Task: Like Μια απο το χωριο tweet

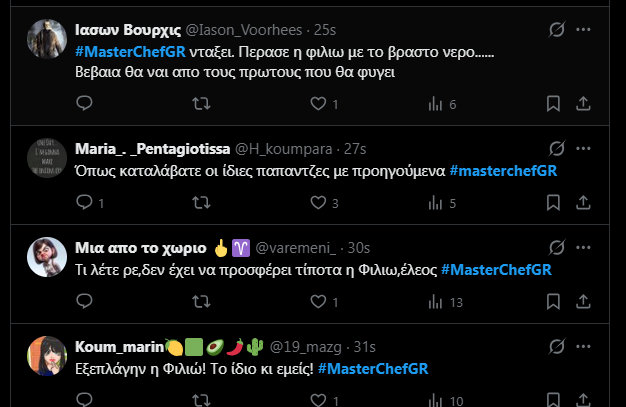Action: point(319,303)
